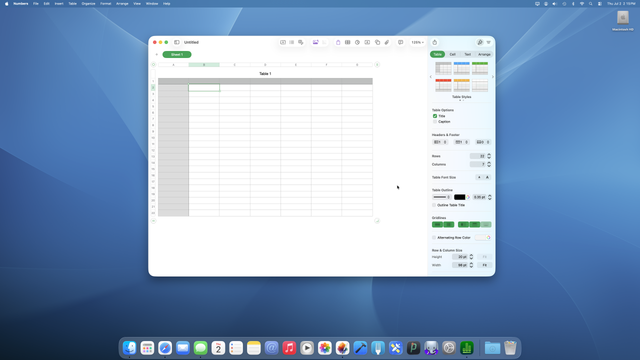The width and height of the screenshot is (640, 360).
Task: Click the Alternating Row Color swatch
Action: coord(480,238)
